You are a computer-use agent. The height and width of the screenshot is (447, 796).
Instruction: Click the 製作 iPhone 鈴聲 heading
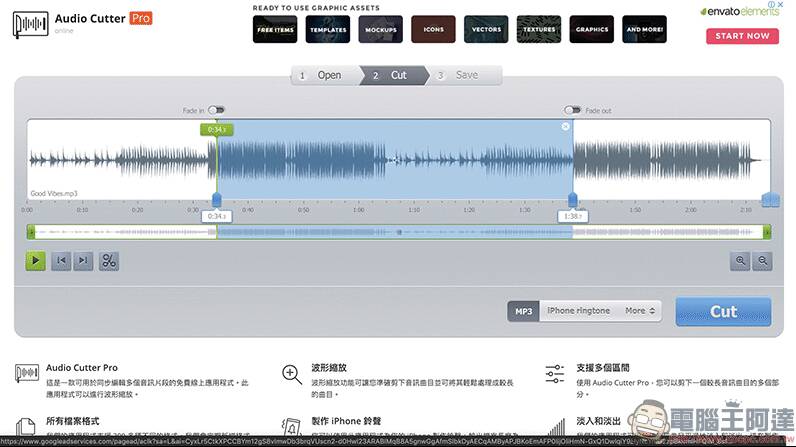[x=346, y=421]
